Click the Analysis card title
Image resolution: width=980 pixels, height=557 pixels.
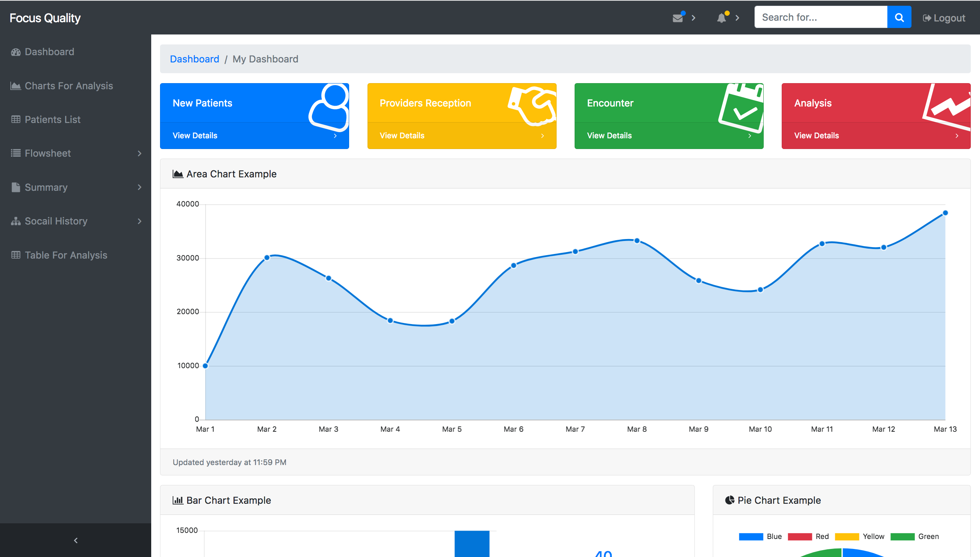(813, 103)
